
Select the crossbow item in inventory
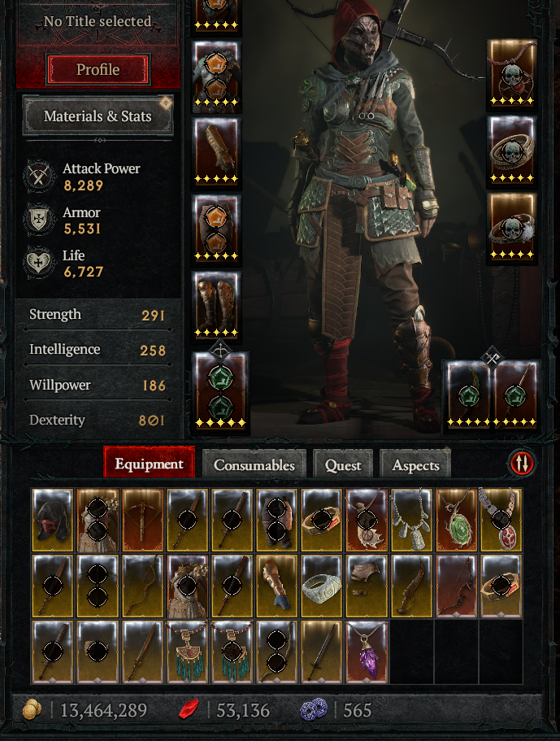[142, 521]
